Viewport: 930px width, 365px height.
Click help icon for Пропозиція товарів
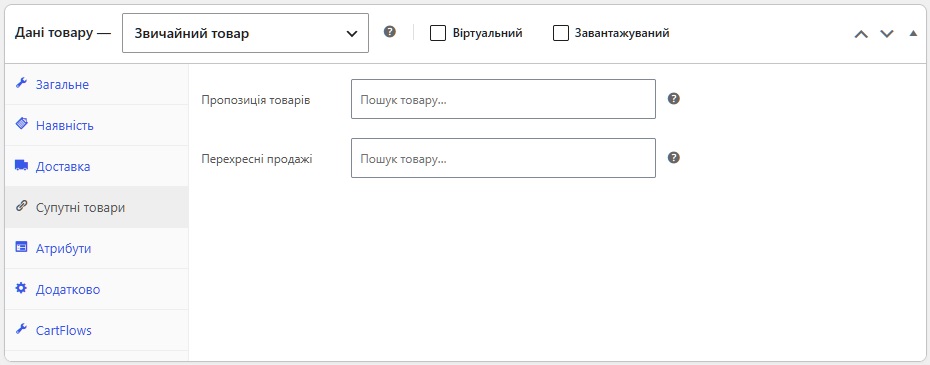pyautogui.click(x=674, y=99)
